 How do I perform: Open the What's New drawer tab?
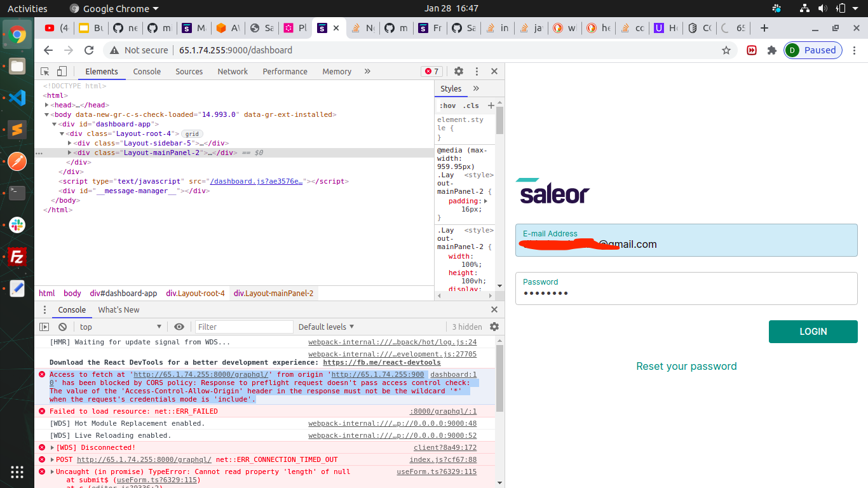click(x=119, y=310)
